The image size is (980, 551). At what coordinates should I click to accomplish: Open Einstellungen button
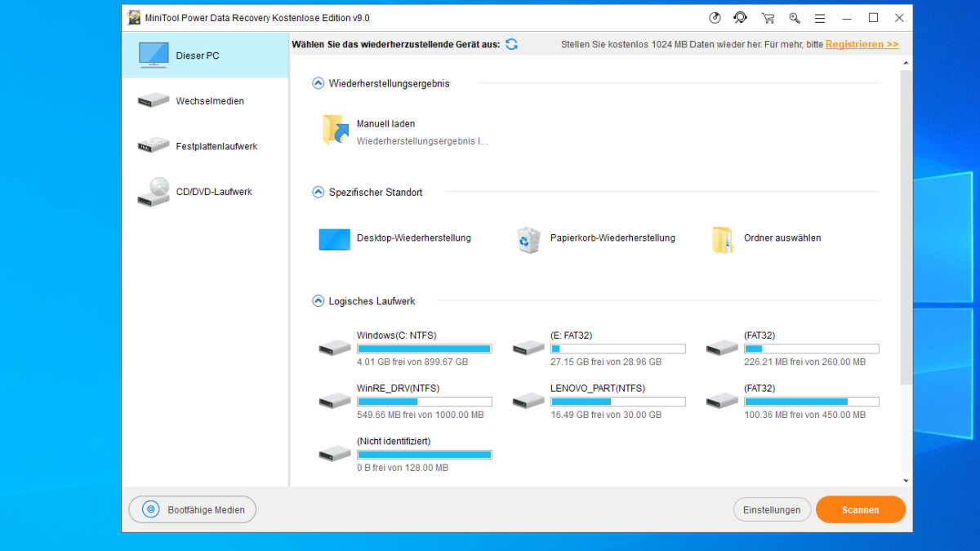(x=772, y=509)
